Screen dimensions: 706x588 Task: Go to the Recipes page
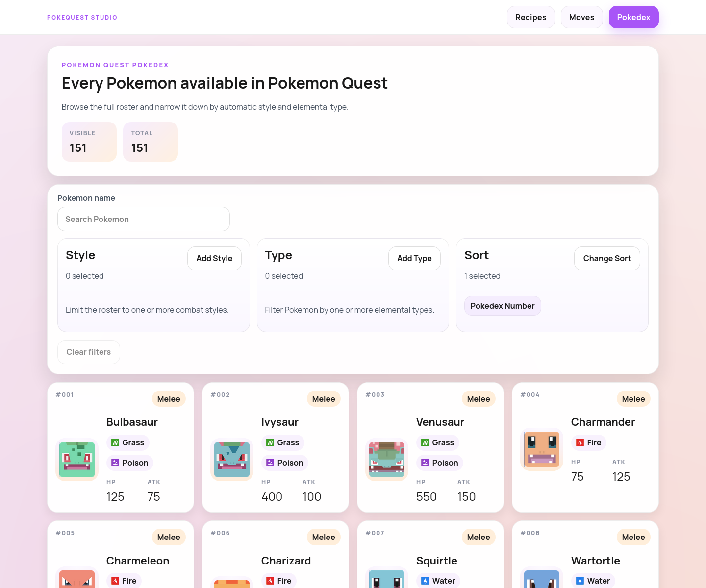click(x=531, y=17)
